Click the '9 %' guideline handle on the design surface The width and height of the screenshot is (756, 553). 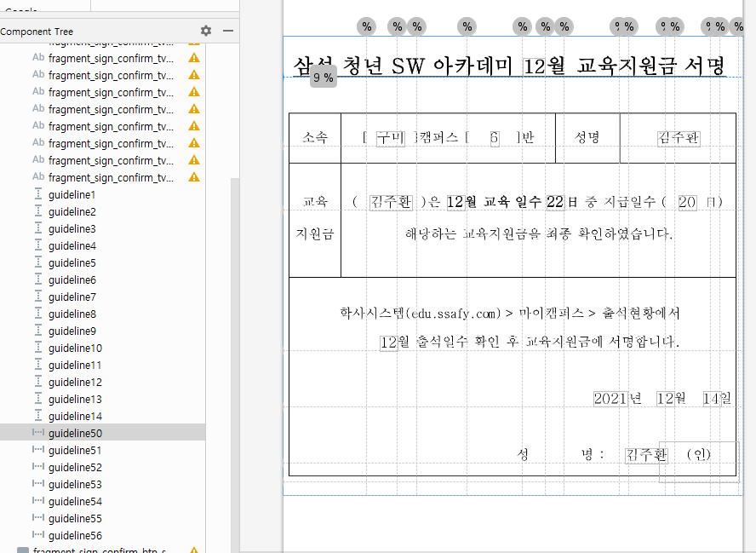[x=323, y=78]
